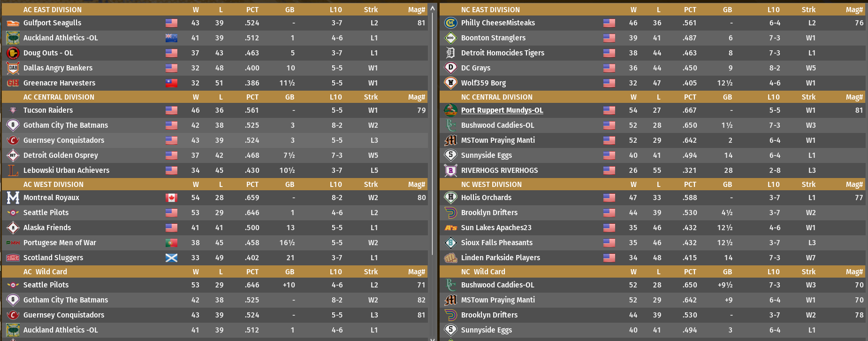The height and width of the screenshot is (341, 868).
Task: Click the Montreal Royaux team logo
Action: pos(13,198)
